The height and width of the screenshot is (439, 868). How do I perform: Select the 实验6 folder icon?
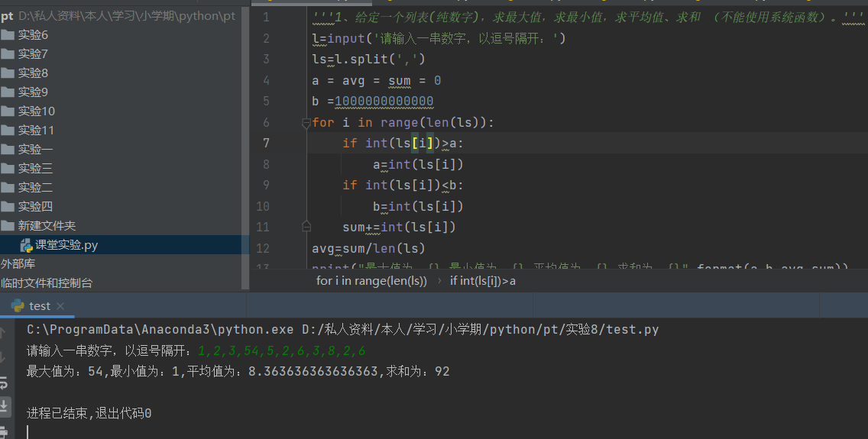coord(7,35)
